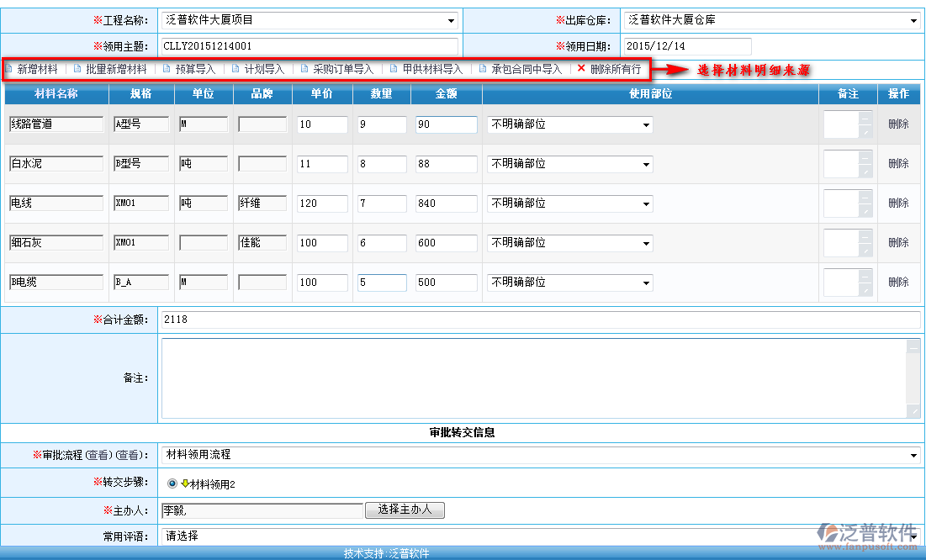Click the 新增材料 add material icon
The image size is (926, 560).
click(x=9, y=69)
